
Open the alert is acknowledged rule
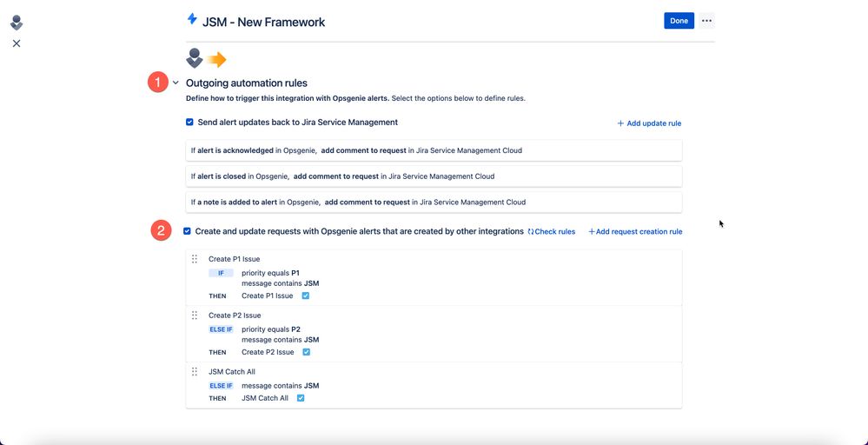(434, 150)
